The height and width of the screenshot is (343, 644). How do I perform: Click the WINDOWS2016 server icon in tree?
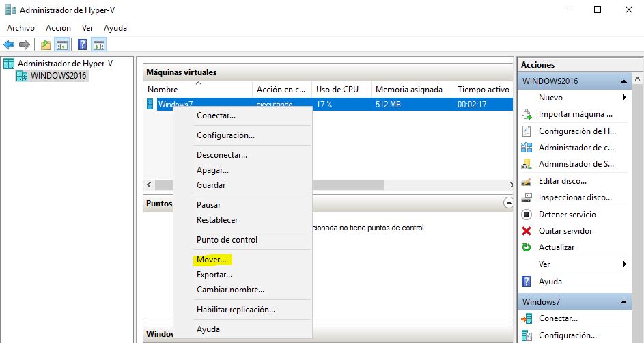22,76
